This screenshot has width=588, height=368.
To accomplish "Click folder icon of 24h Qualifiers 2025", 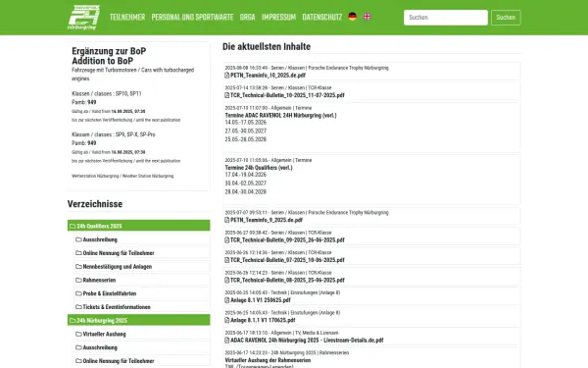I will (x=73, y=226).
